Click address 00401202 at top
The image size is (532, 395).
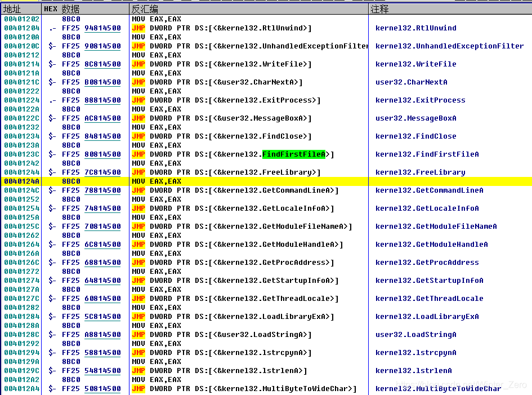tap(22, 19)
